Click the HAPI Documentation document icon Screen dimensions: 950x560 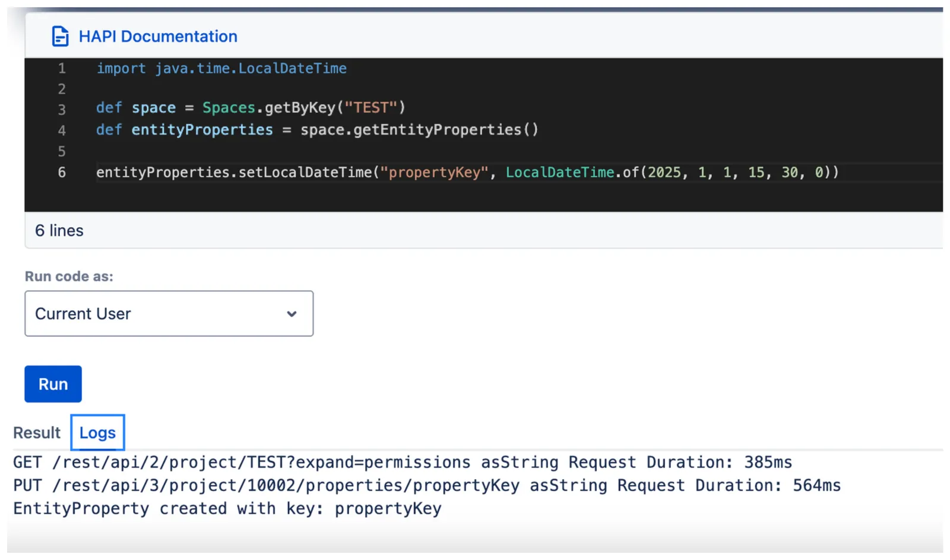(x=60, y=36)
